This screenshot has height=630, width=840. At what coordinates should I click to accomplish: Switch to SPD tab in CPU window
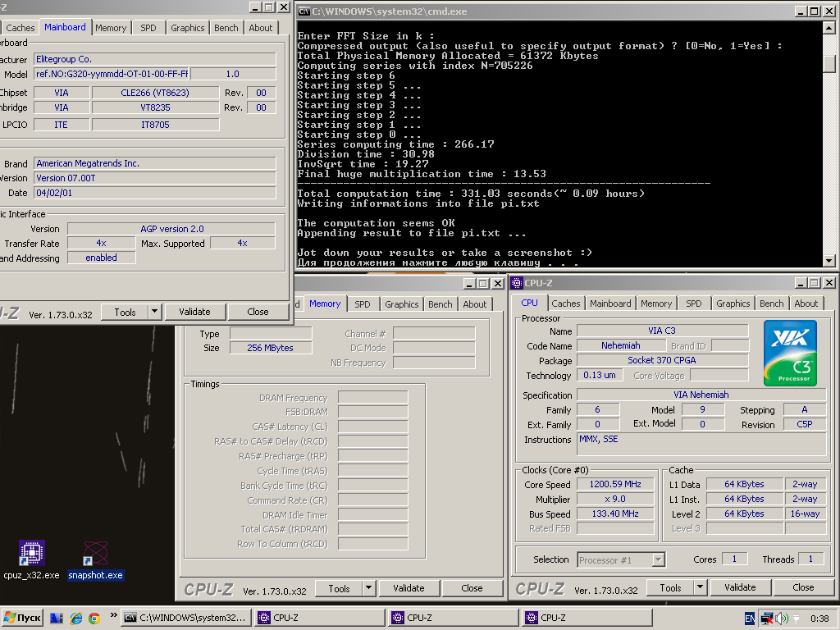(694, 304)
